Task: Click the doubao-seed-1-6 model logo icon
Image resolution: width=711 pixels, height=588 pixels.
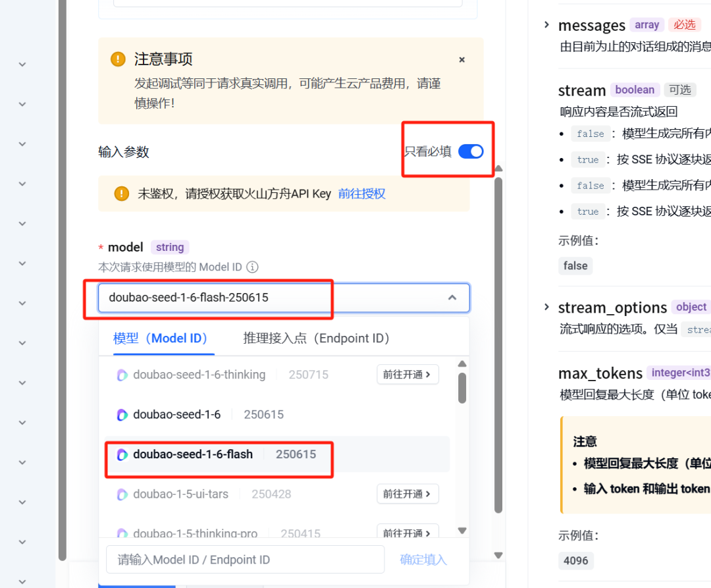Action: (122, 415)
